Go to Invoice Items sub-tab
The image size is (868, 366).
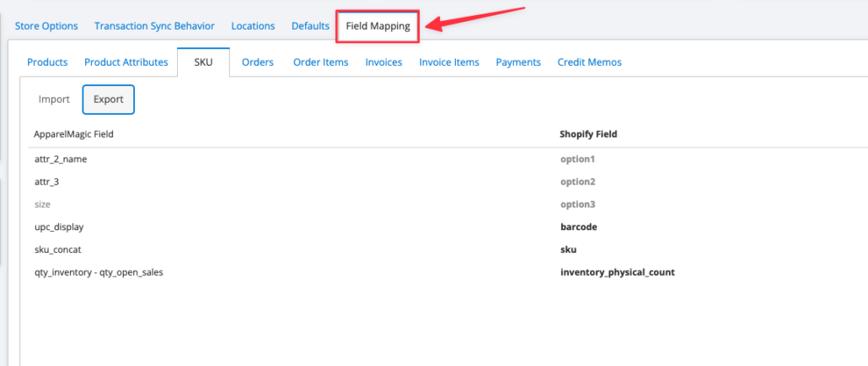click(x=449, y=62)
